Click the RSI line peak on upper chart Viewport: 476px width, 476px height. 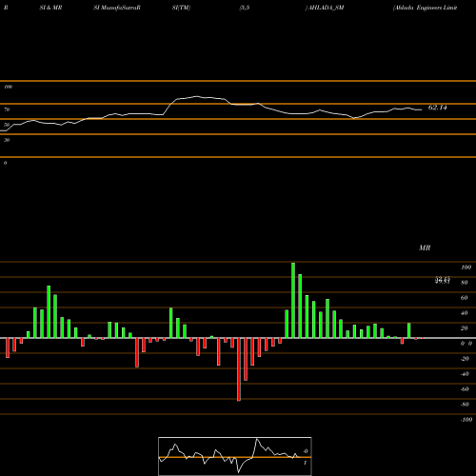point(197,96)
